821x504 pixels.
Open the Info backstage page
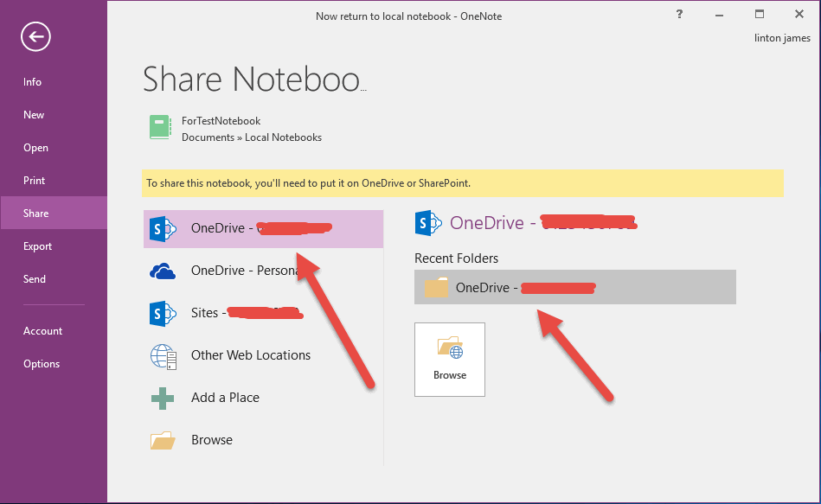(x=32, y=82)
